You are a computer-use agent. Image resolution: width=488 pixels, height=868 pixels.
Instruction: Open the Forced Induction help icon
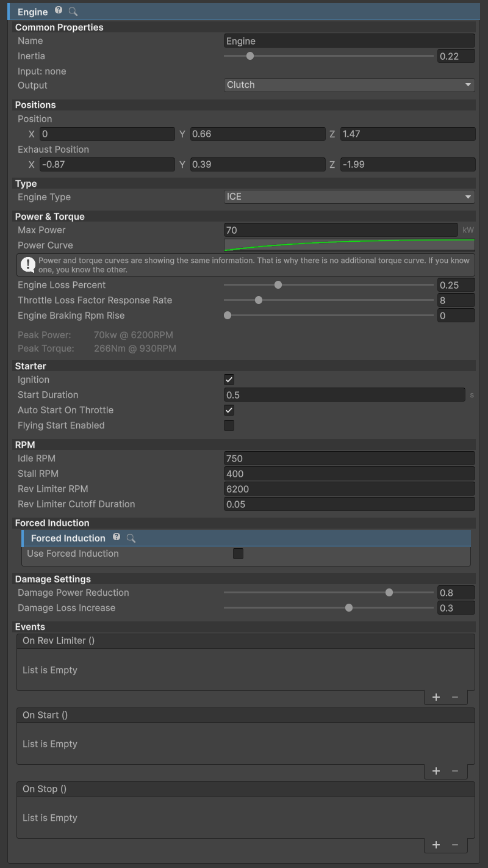point(117,537)
